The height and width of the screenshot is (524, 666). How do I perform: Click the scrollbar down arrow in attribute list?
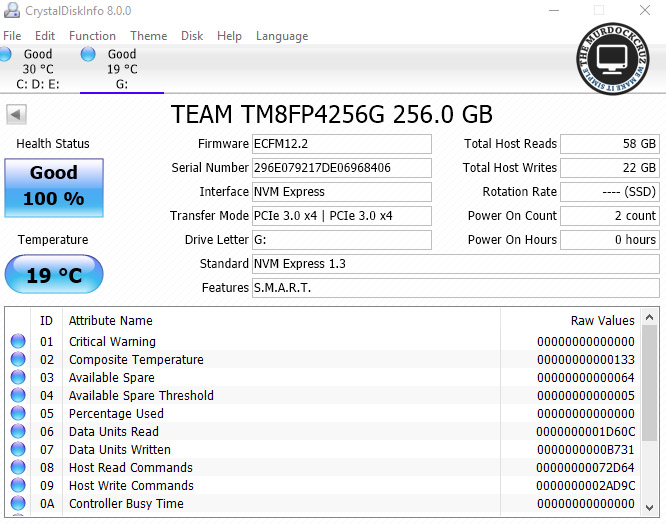tap(649, 507)
